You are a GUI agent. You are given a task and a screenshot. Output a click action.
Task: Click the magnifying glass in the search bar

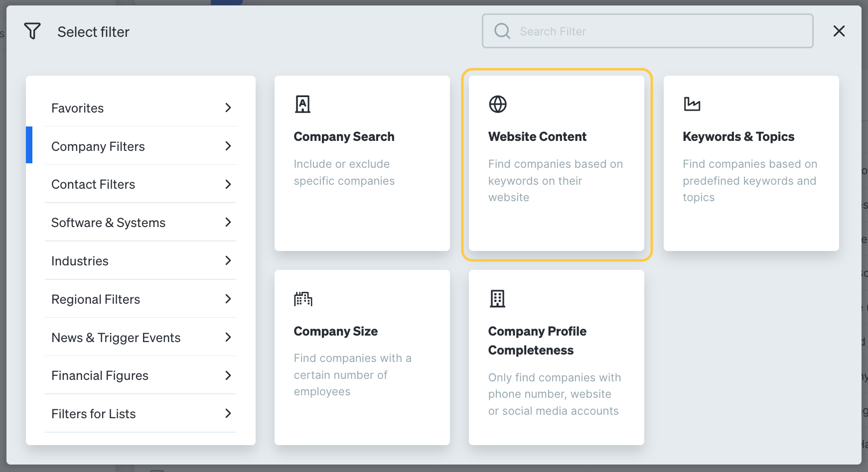pos(502,31)
